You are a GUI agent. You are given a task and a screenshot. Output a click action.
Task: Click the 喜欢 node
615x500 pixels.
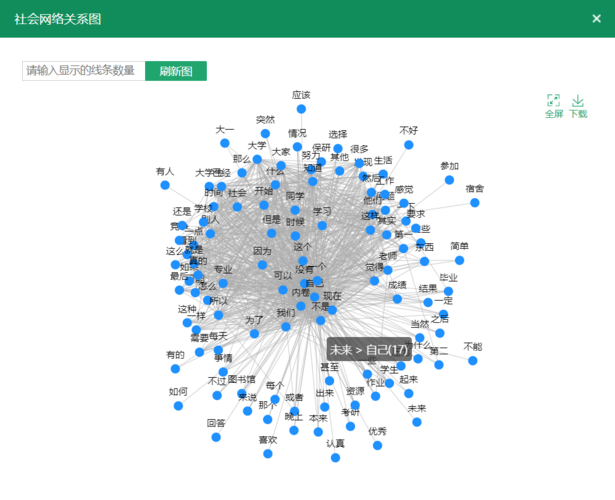(x=268, y=454)
